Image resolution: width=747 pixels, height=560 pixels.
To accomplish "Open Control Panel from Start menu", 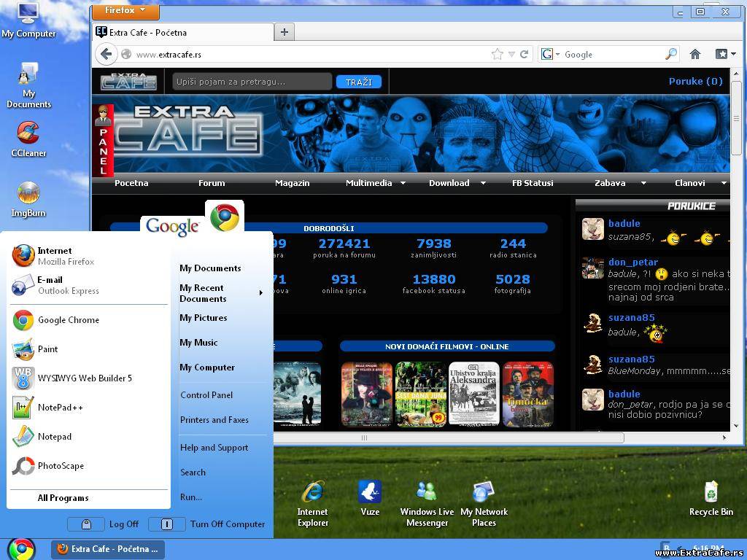I will pos(206,394).
